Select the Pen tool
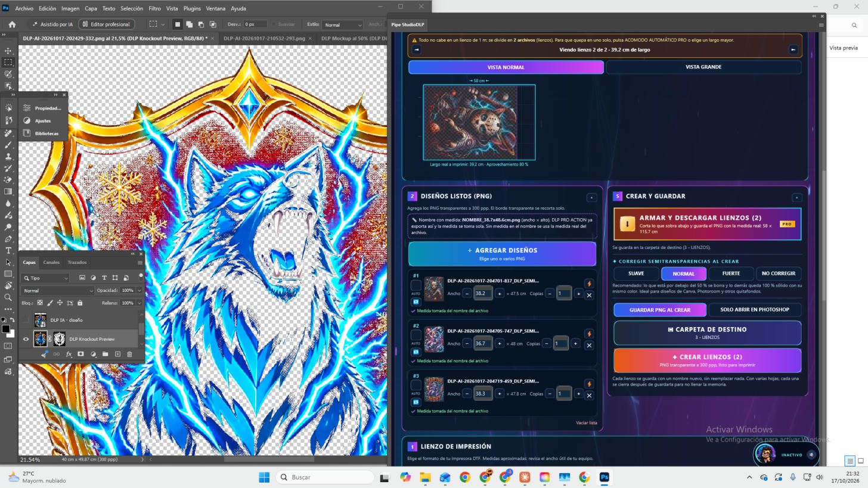 (x=8, y=239)
